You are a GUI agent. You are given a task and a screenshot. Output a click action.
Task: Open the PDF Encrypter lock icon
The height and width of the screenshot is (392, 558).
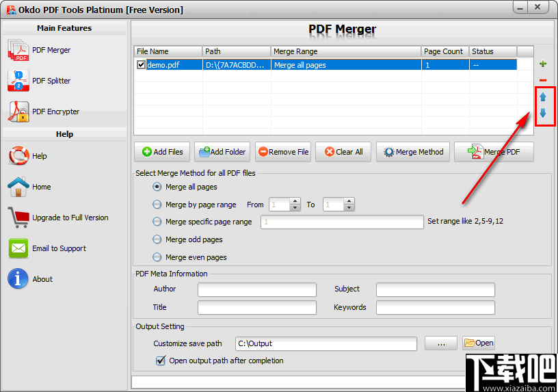click(18, 112)
